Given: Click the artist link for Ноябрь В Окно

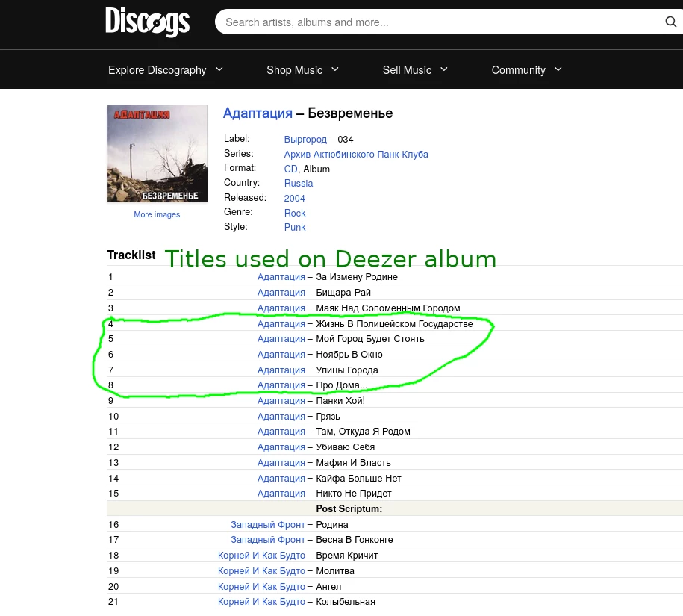Looking at the screenshot, I should point(281,355).
